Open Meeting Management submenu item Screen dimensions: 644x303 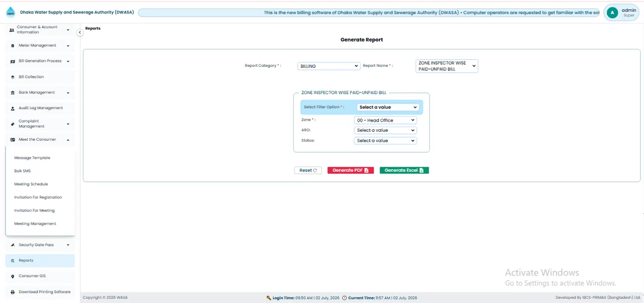(35, 224)
